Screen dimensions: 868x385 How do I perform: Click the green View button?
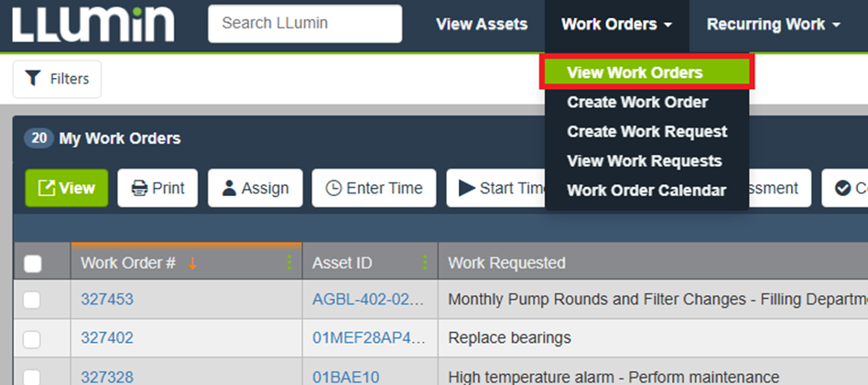pyautogui.click(x=67, y=188)
